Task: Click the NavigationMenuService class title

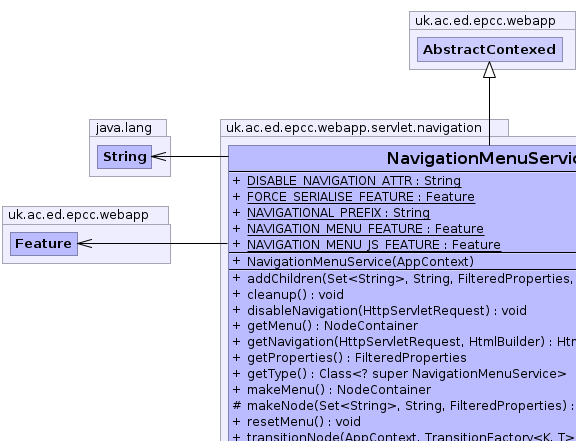Action: pyautogui.click(x=481, y=158)
